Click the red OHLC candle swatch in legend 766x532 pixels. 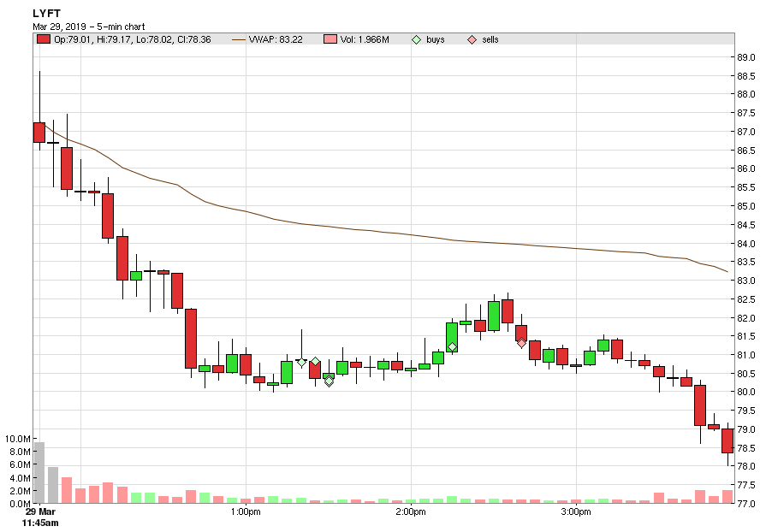[43, 39]
